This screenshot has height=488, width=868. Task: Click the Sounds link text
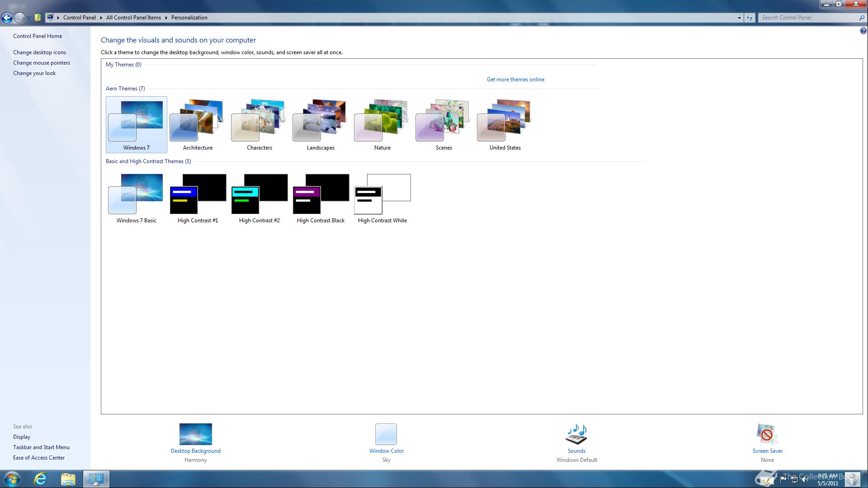click(x=576, y=451)
